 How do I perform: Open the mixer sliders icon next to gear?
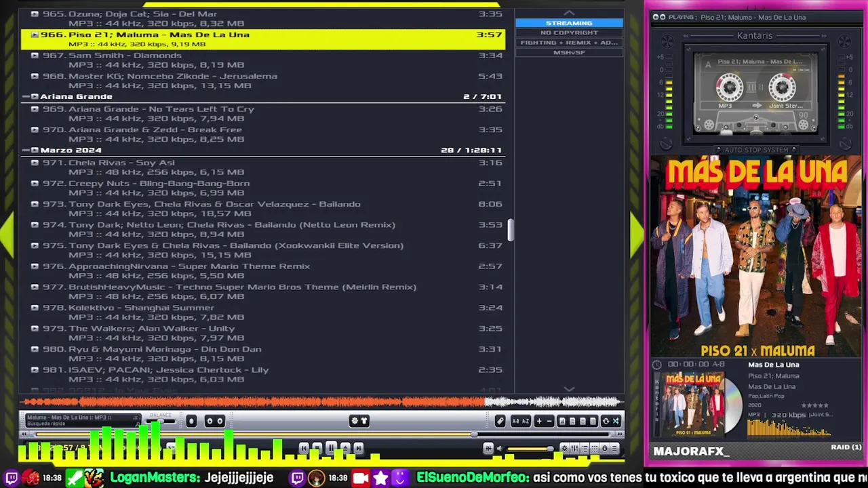tap(574, 448)
